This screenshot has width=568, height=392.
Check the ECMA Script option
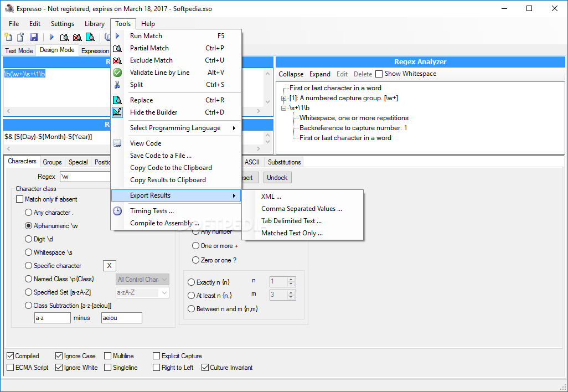(x=10, y=368)
